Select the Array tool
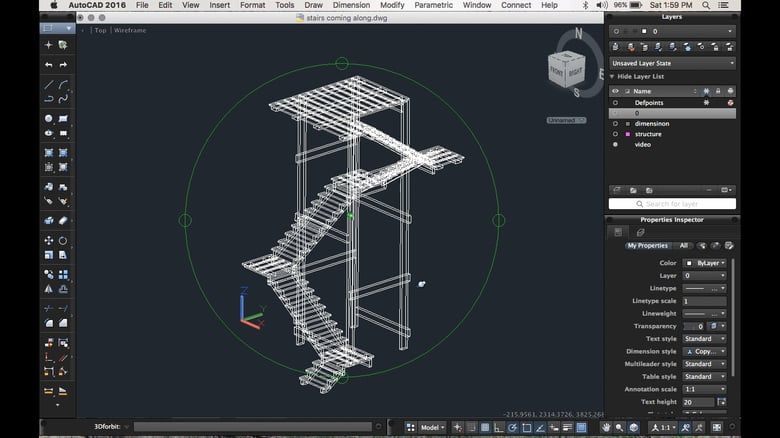780x438 pixels. click(63, 274)
